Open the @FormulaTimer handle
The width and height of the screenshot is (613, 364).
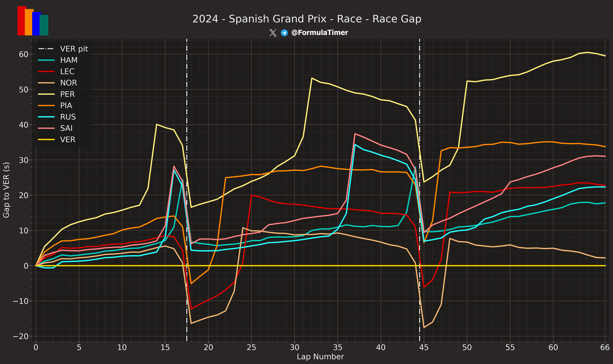click(320, 33)
